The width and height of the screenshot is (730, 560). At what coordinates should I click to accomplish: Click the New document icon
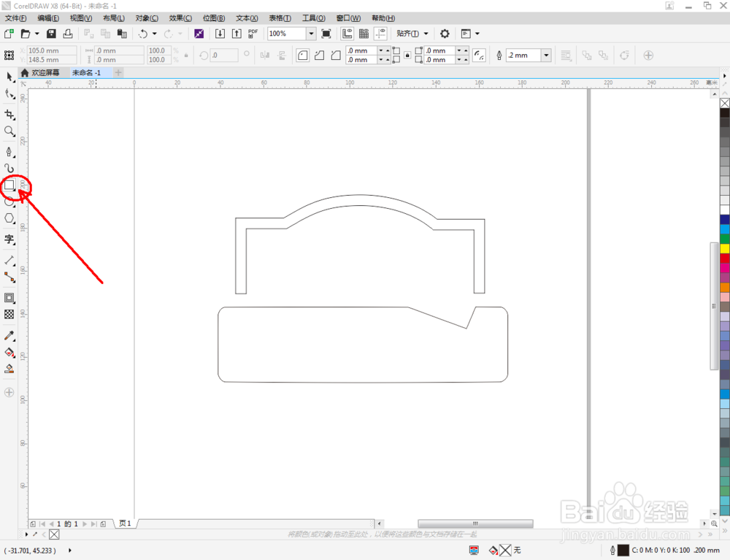coord(9,34)
